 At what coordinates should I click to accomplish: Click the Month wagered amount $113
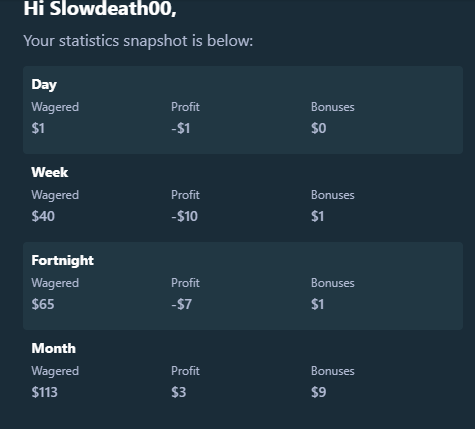pyautogui.click(x=44, y=392)
